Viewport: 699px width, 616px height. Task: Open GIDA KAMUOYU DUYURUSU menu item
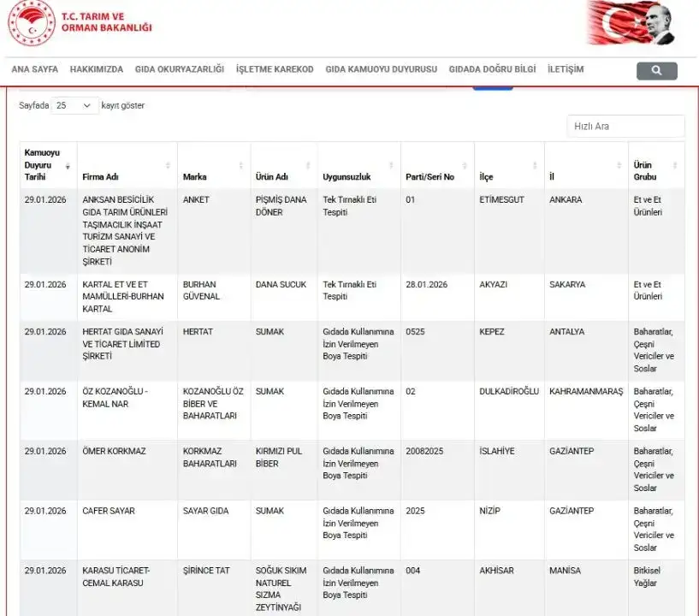381,69
